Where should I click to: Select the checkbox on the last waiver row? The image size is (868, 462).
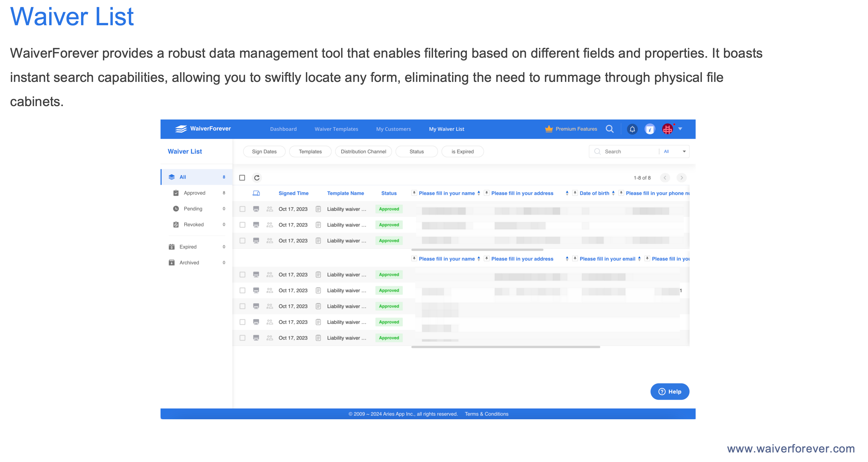[242, 338]
